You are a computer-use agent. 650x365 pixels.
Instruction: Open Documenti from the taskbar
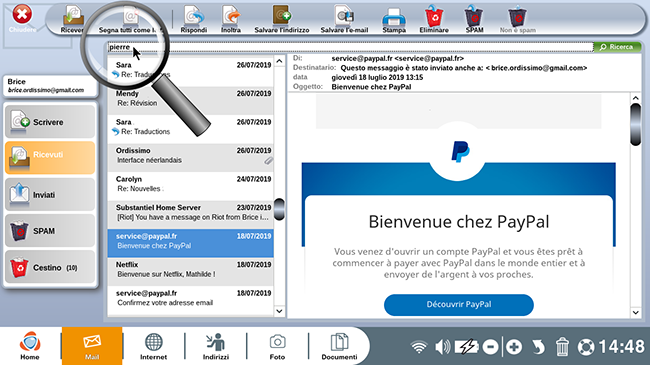339,346
